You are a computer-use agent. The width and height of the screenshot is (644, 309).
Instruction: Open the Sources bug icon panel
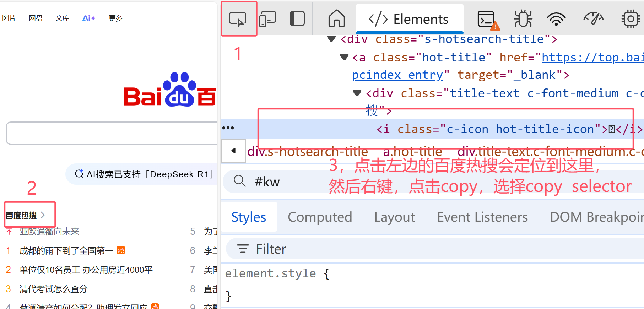click(x=523, y=18)
